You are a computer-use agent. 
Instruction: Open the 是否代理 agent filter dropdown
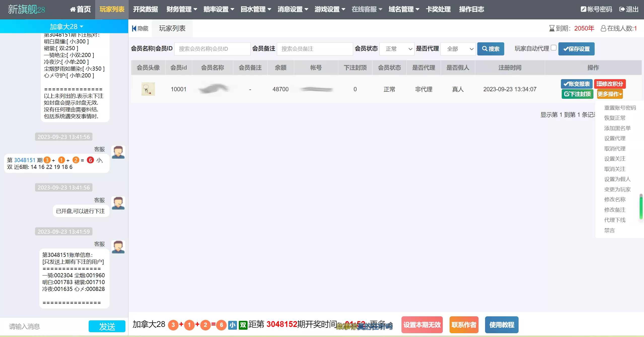tap(458, 49)
